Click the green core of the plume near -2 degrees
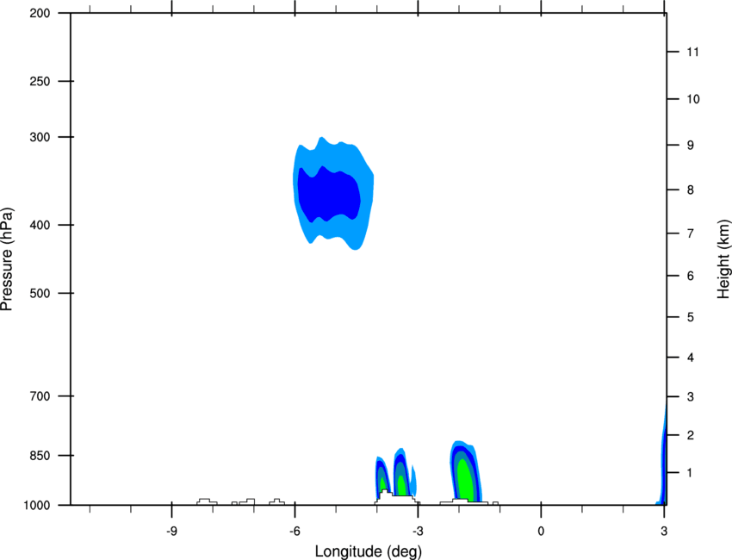 coord(465,481)
